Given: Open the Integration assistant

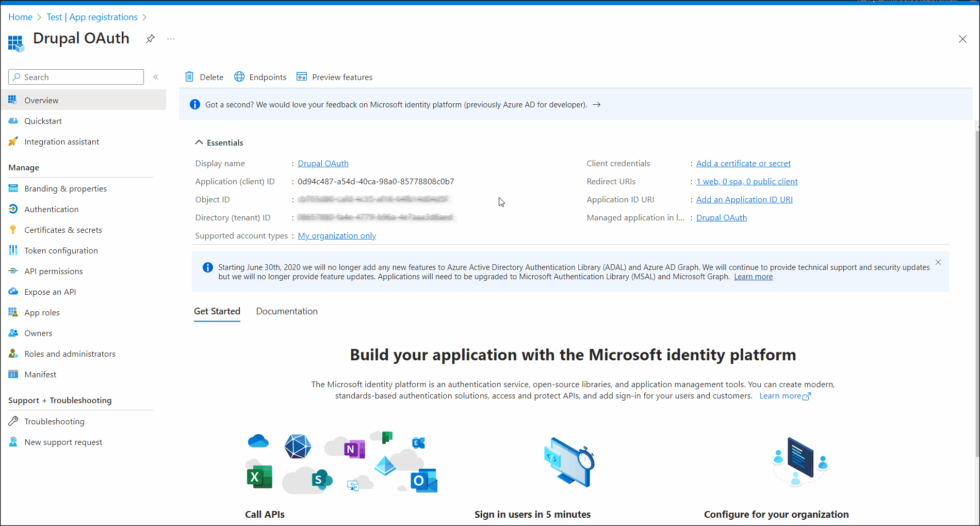Looking at the screenshot, I should tap(61, 141).
